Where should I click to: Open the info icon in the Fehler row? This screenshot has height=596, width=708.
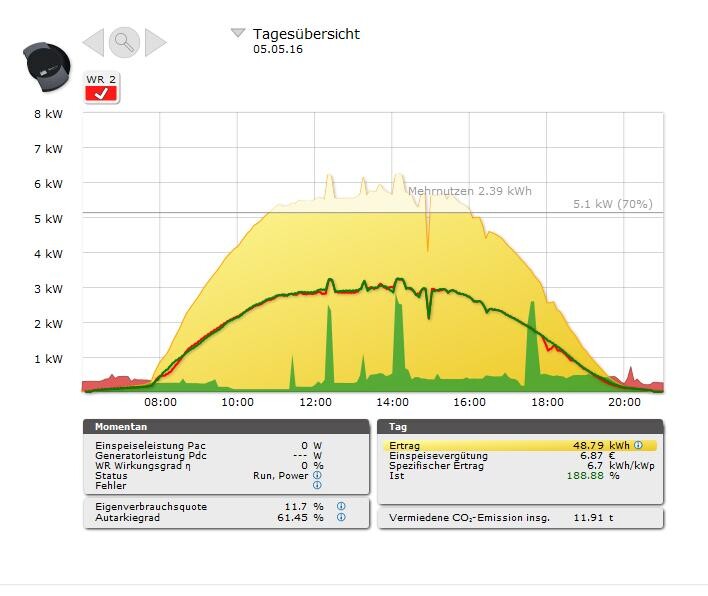[x=317, y=486]
